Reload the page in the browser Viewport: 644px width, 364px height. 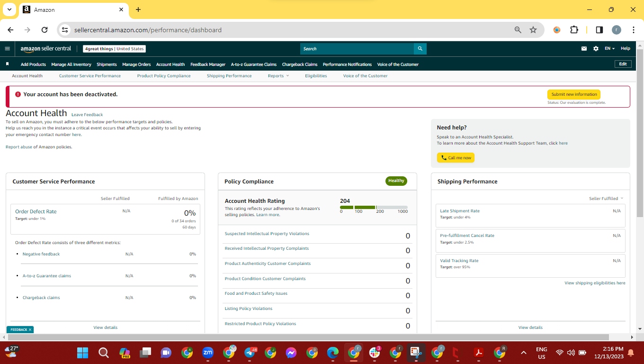[45, 30]
